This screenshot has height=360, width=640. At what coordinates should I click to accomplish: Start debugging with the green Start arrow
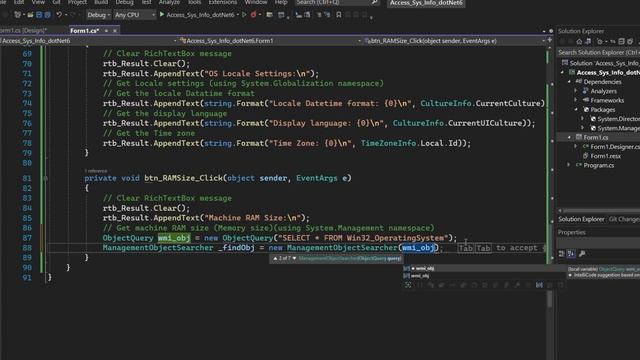[x=162, y=15]
